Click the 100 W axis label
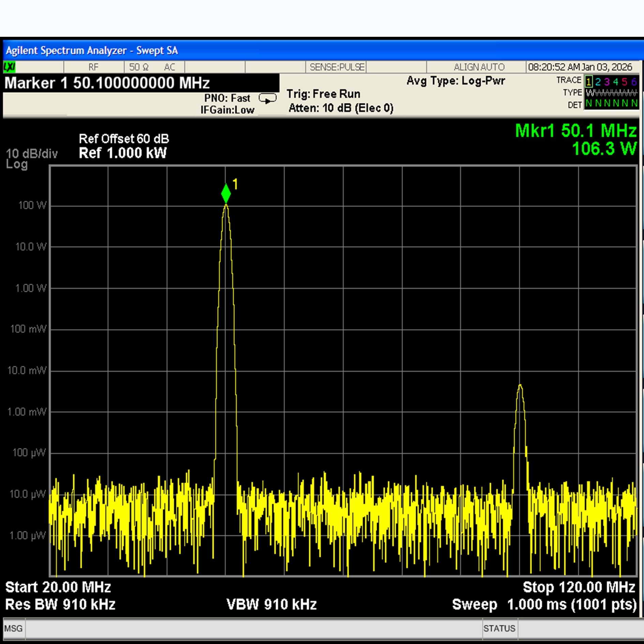 click(x=32, y=205)
